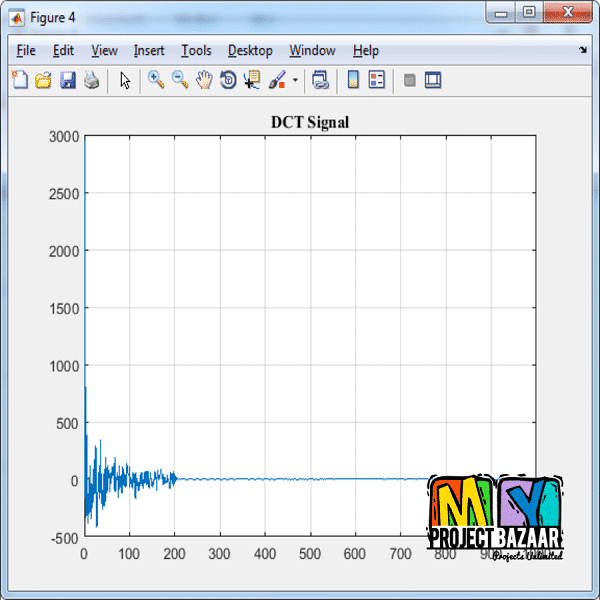The image size is (600, 600).
Task: Open the Window menu
Action: click(312, 51)
